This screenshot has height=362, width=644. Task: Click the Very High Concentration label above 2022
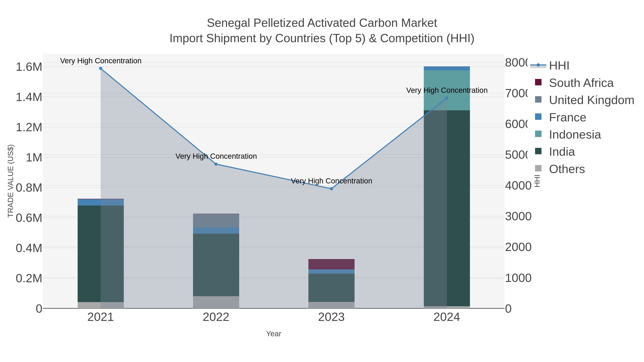[216, 156]
